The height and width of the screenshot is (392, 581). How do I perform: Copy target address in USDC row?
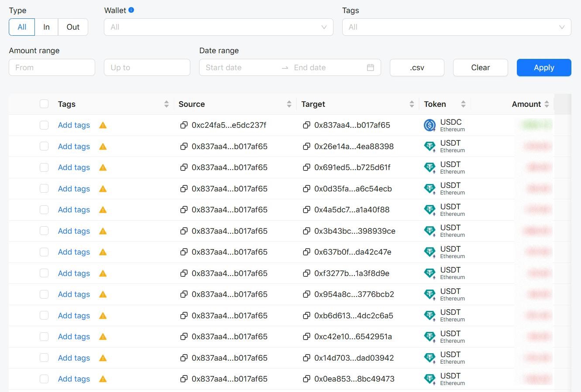pyautogui.click(x=306, y=125)
